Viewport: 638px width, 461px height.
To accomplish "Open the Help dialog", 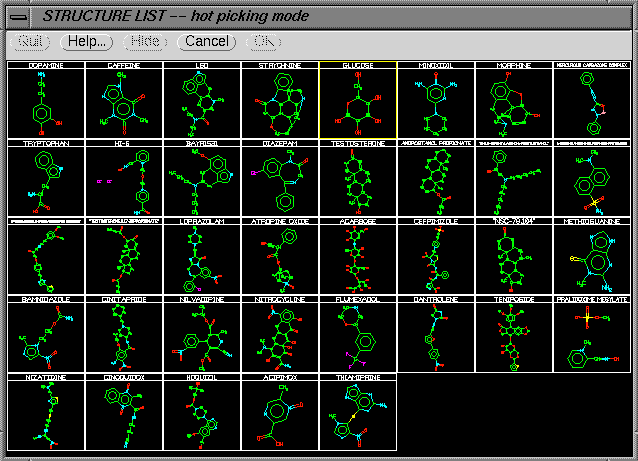I will click(x=87, y=42).
